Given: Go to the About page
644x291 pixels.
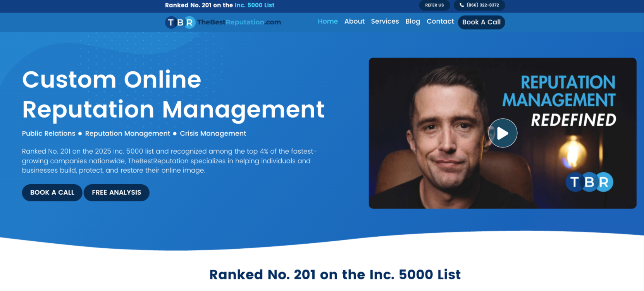Looking at the screenshot, I should tap(355, 21).
